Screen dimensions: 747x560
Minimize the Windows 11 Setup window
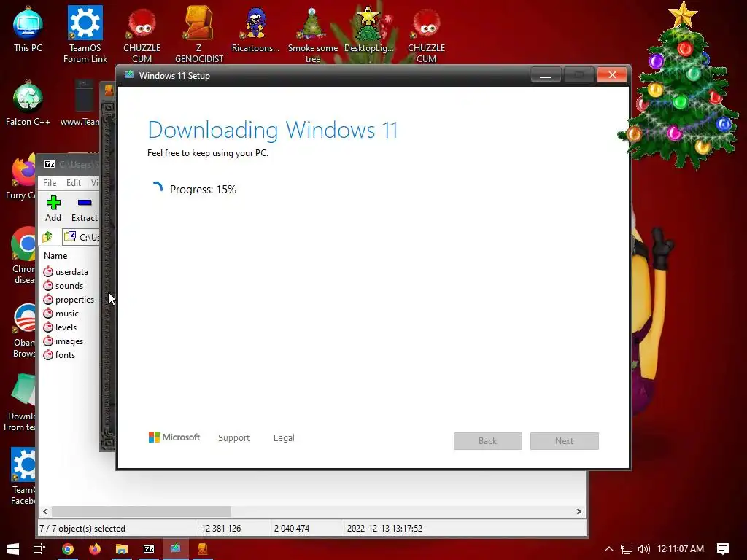point(546,75)
